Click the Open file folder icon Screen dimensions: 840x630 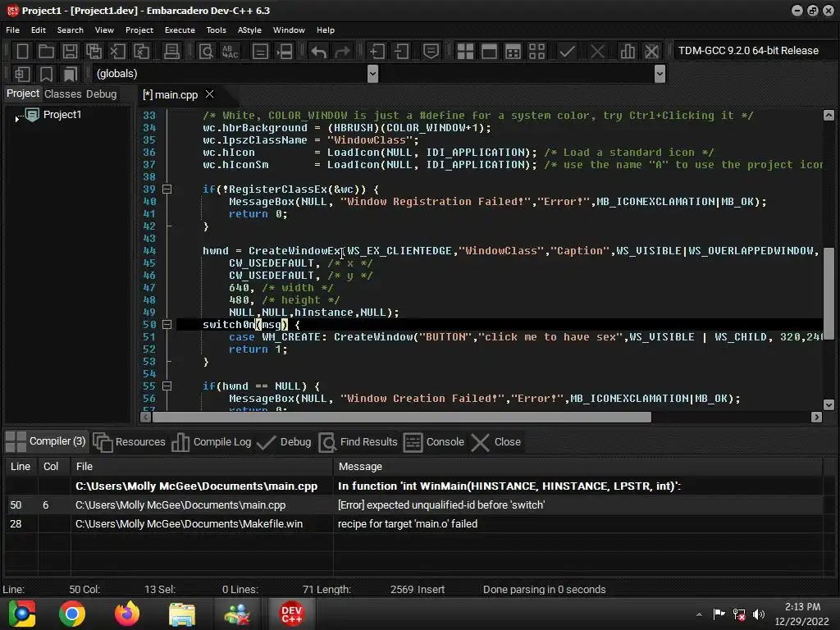click(46, 52)
